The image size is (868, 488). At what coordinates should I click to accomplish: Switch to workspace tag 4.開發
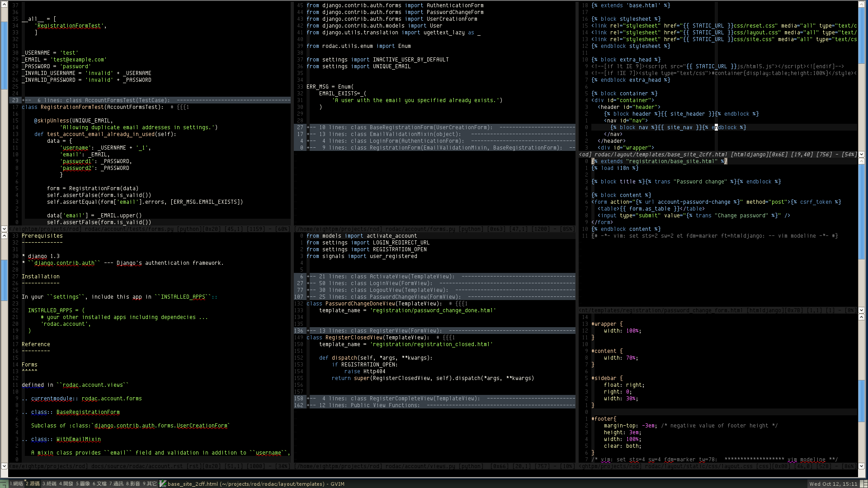tap(66, 483)
